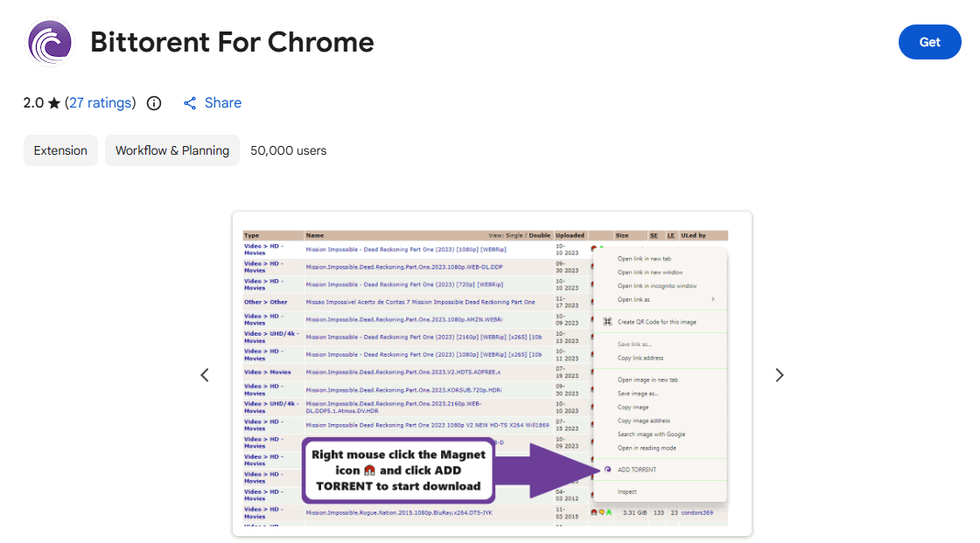Click the rating star icon
The image size is (980, 543).
(54, 103)
